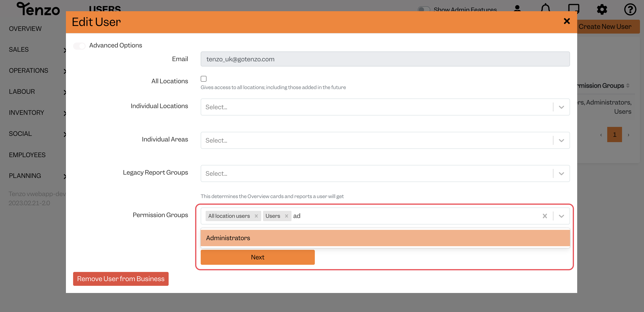
Task: Open the settings gear icon
Action: coord(602,9)
